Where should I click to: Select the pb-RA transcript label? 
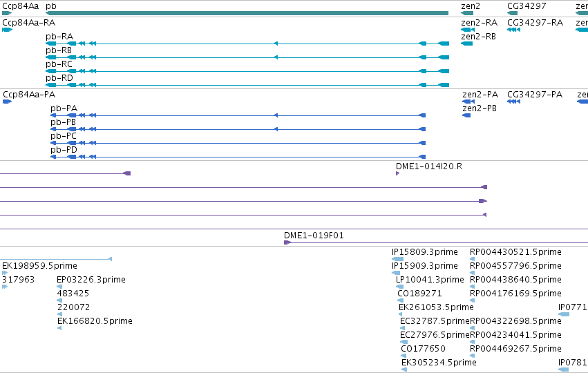pos(59,37)
